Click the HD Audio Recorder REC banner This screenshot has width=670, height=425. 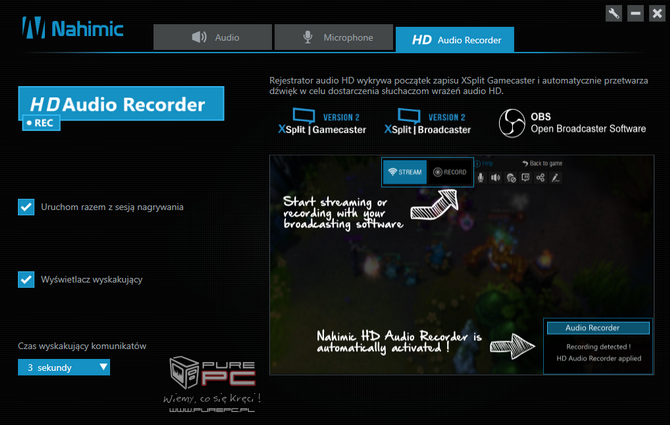121,107
